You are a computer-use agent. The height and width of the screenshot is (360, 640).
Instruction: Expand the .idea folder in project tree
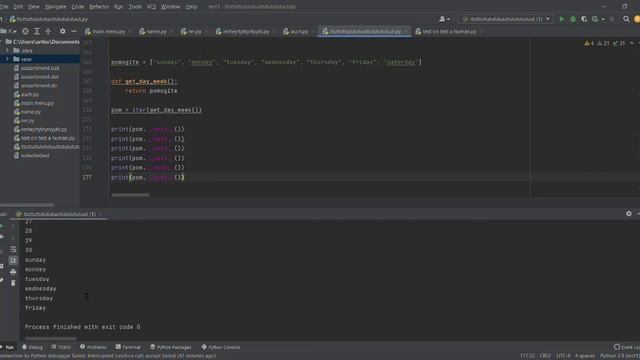tap(7, 50)
